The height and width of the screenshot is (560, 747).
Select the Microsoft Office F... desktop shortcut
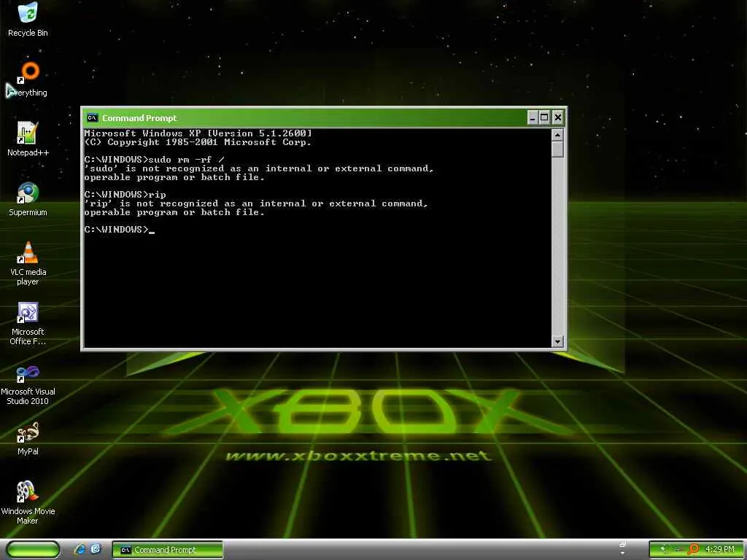28,323
